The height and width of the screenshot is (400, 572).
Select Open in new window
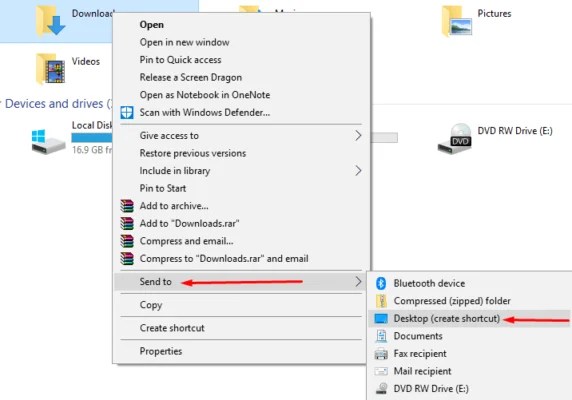click(x=241, y=42)
